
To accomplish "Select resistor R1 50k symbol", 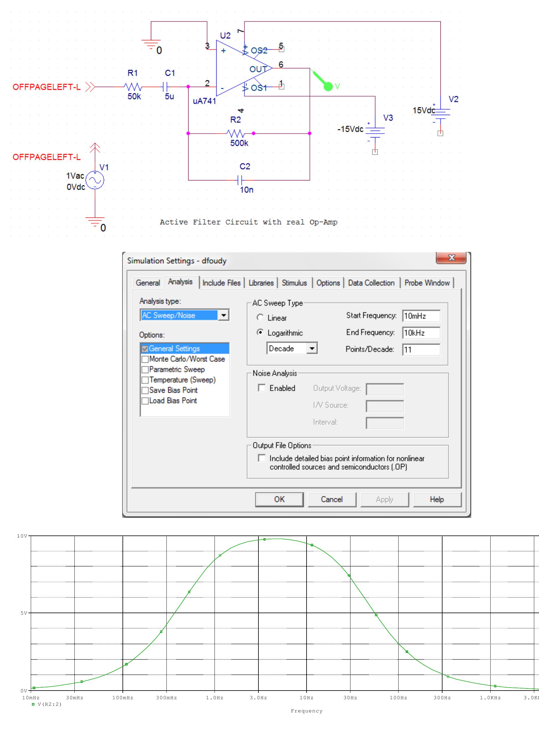I will [133, 87].
